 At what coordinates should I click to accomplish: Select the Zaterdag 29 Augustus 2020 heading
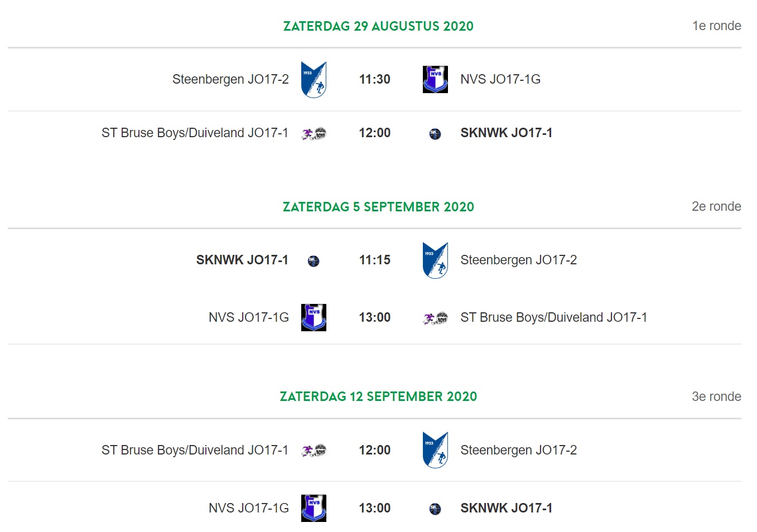[x=378, y=26]
